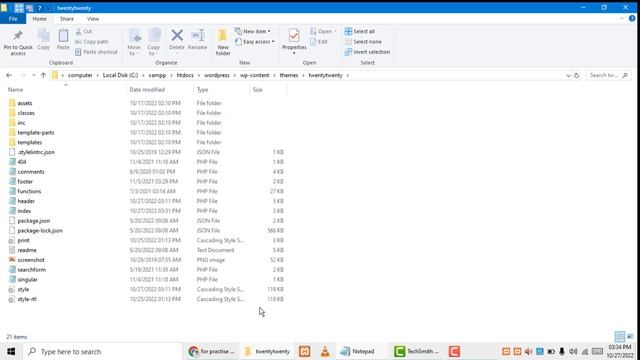Click the Search box
The height and width of the screenshot is (360, 640).
pos(608,75)
